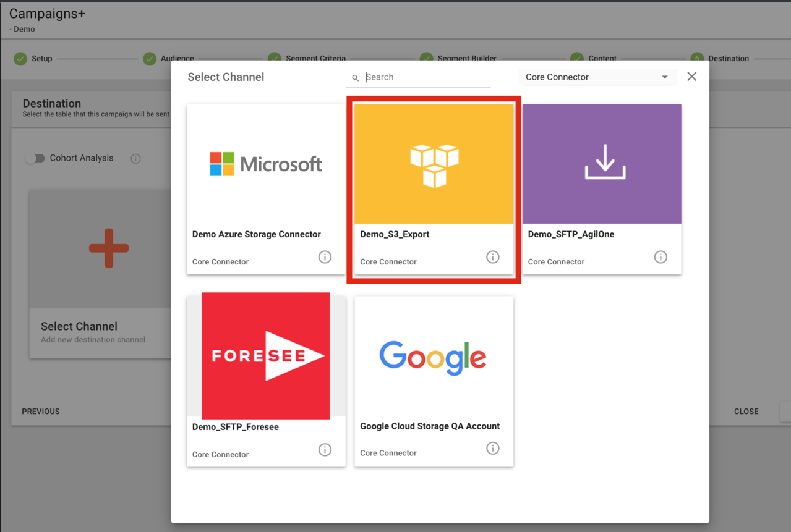This screenshot has width=791, height=532.
Task: Select the Demo_SFTP_AgilOne download thumbnail
Action: (x=602, y=164)
